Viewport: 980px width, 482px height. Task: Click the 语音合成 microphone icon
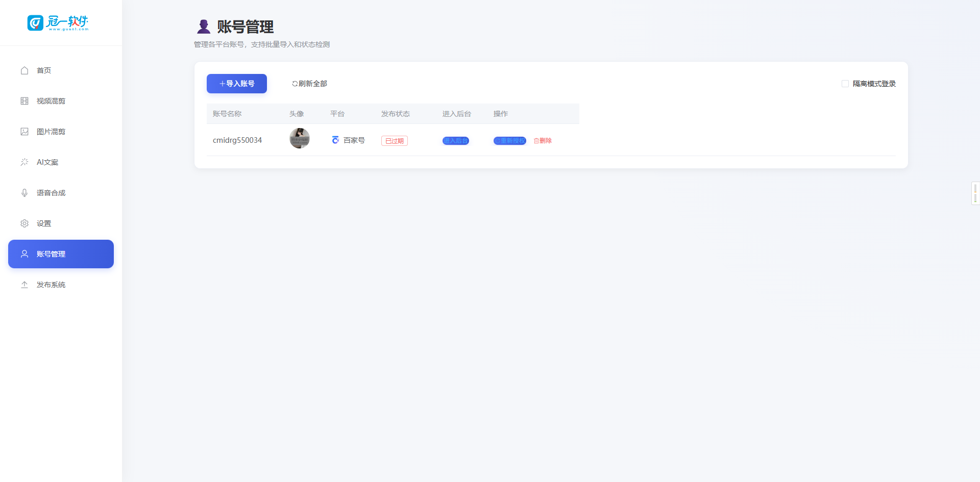[24, 193]
